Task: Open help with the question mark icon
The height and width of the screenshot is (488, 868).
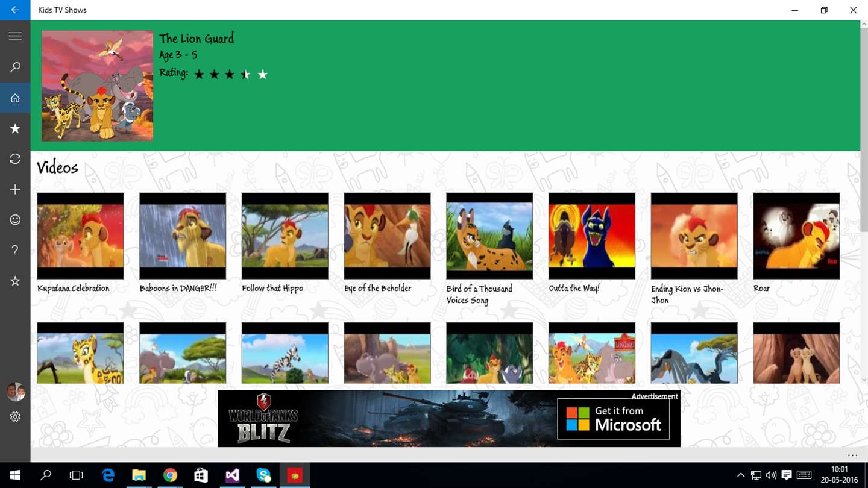Action: (15, 250)
